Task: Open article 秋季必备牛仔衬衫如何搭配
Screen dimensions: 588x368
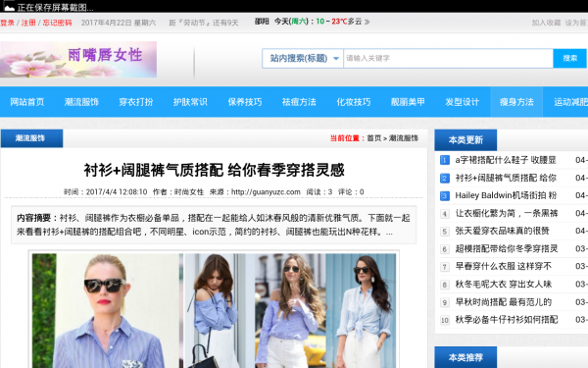Action: [507, 320]
